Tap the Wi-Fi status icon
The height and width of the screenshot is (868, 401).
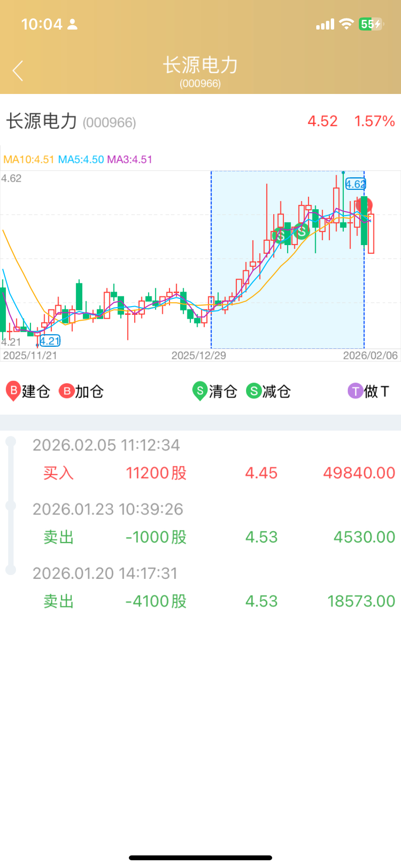click(346, 24)
